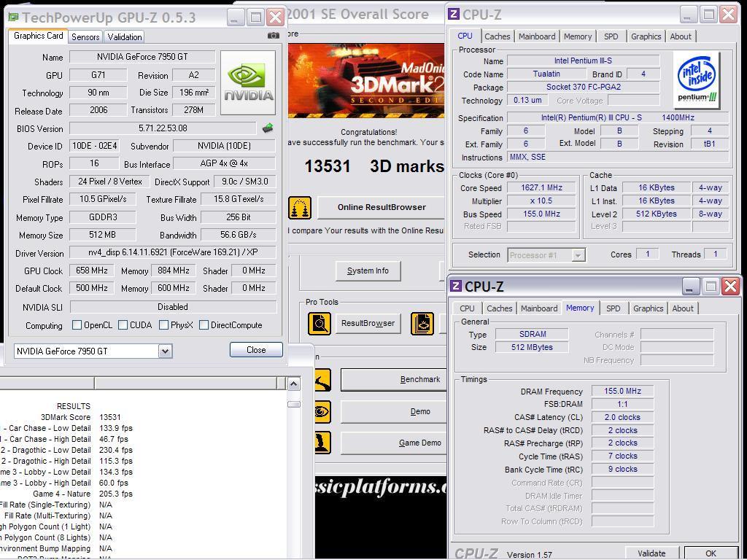This screenshot has width=747, height=560.
Task: Click the BIOS save chip icon in GPU-Z
Action: tap(268, 128)
